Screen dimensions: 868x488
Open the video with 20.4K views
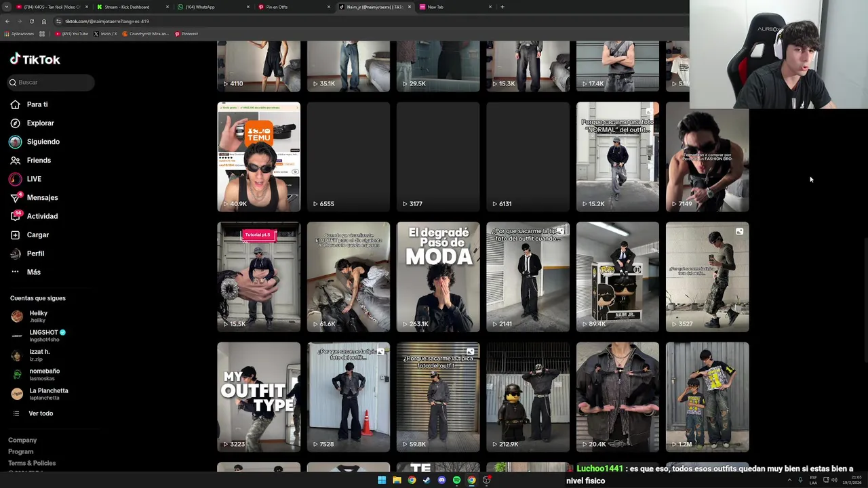pyautogui.click(x=617, y=396)
